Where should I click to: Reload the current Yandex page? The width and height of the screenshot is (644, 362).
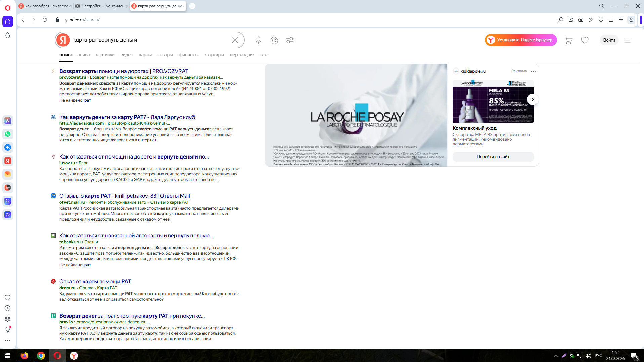[45, 20]
